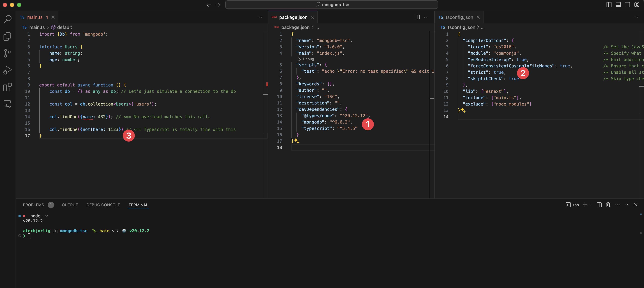Split the package.json editor right

(x=417, y=17)
